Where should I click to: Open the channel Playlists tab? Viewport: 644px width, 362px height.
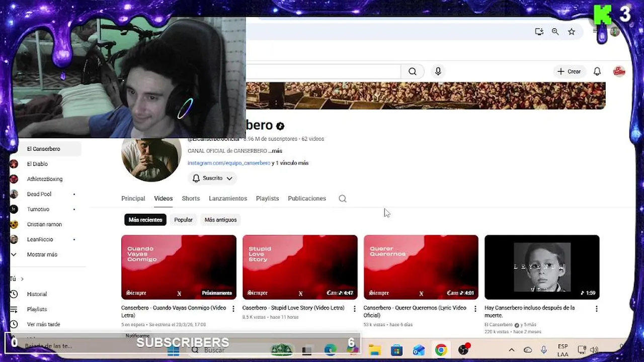click(267, 199)
